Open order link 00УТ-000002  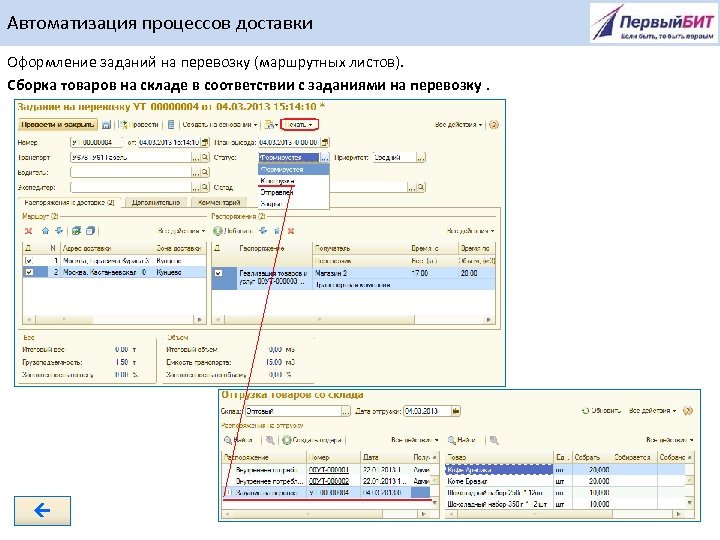click(x=329, y=481)
